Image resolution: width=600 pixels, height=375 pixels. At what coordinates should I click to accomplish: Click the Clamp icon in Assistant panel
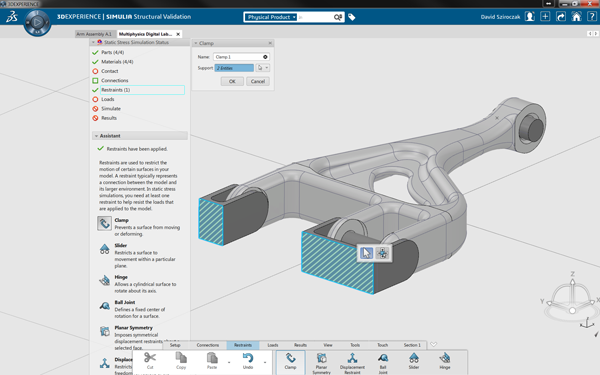tap(104, 223)
